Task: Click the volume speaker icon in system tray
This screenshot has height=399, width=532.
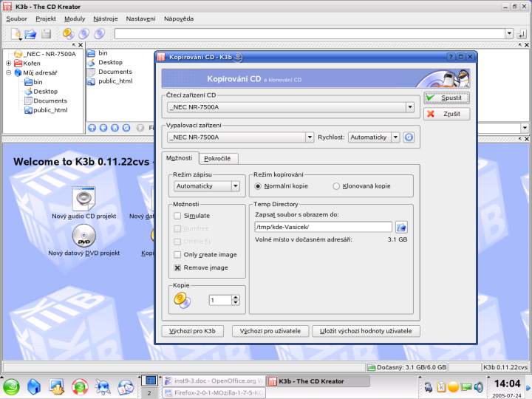Action: click(478, 386)
